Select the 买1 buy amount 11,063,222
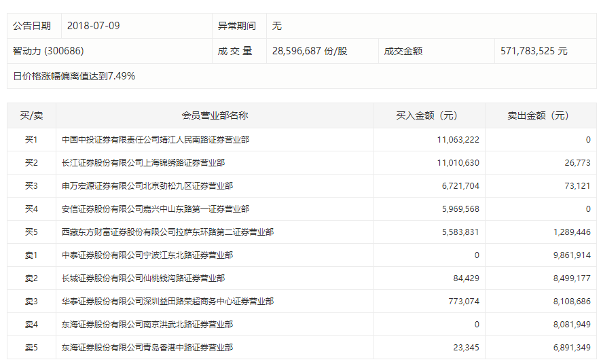This screenshot has width=601, height=364. click(x=458, y=140)
